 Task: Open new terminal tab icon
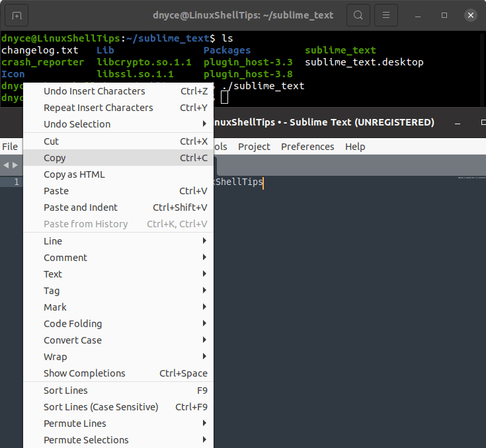(17, 15)
